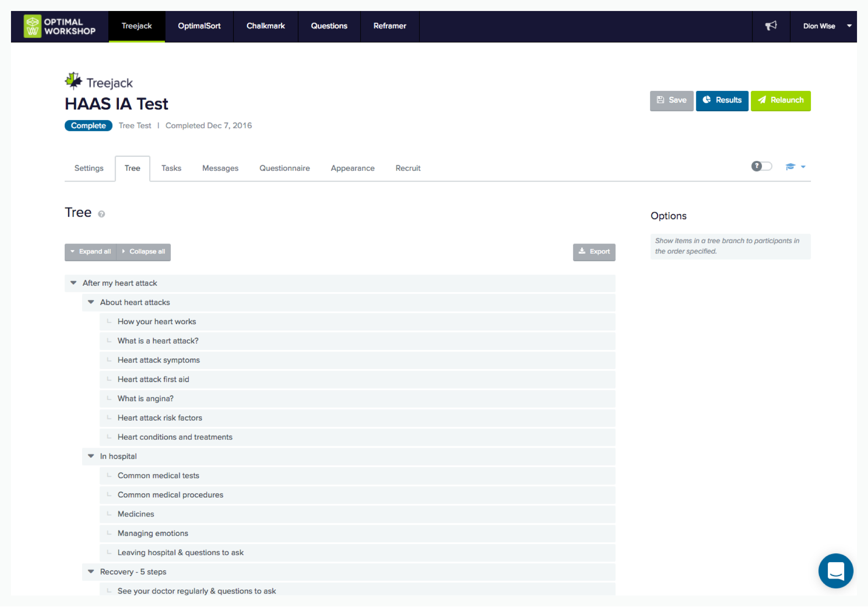This screenshot has height=607, width=868.
Task: Enable the help tooltips toggle
Action: (761, 167)
